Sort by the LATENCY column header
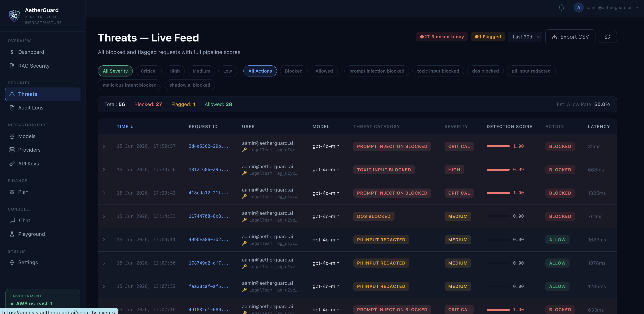 click(x=599, y=127)
